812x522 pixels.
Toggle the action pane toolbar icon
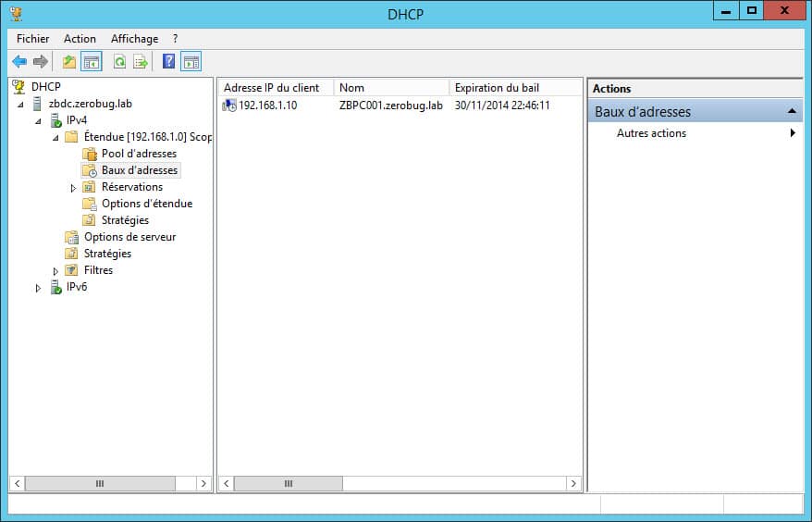[x=191, y=62]
